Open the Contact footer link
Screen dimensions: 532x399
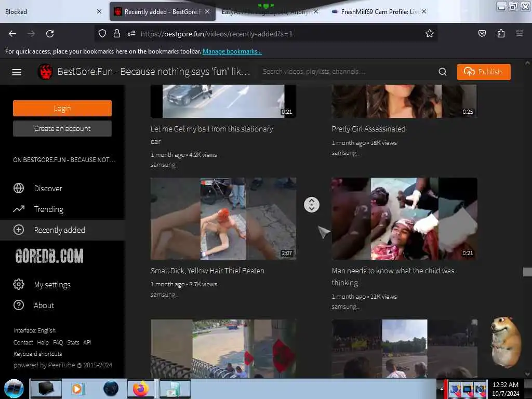pyautogui.click(x=23, y=342)
